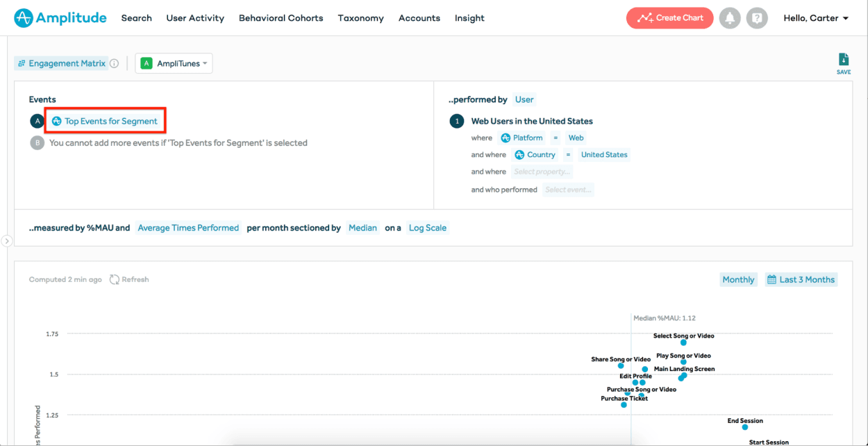Viewport: 868px width, 446px height.
Task: Open notifications bell icon
Action: pyautogui.click(x=729, y=18)
